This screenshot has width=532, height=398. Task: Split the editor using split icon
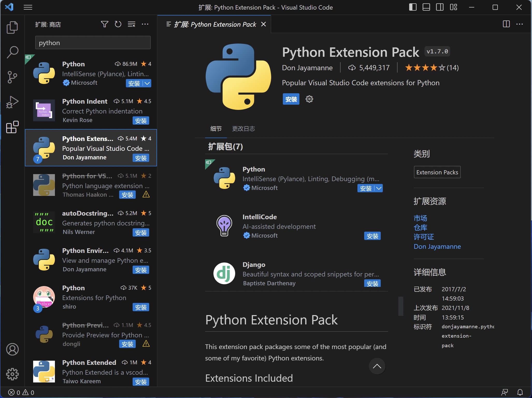tap(506, 24)
